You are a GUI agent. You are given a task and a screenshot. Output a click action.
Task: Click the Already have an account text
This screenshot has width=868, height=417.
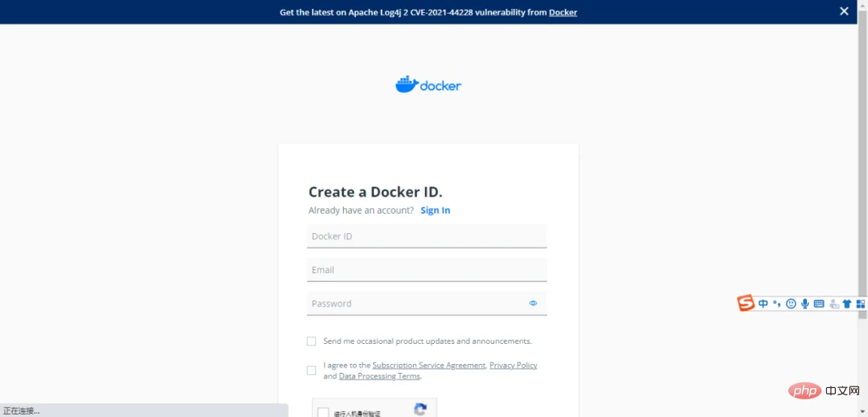(361, 211)
